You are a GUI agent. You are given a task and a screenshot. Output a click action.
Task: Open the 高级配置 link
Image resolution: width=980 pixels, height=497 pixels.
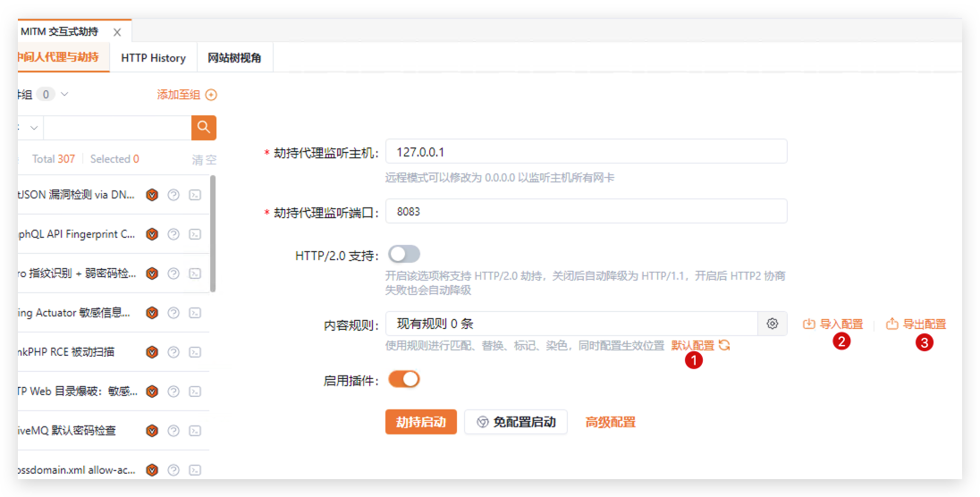click(x=610, y=422)
